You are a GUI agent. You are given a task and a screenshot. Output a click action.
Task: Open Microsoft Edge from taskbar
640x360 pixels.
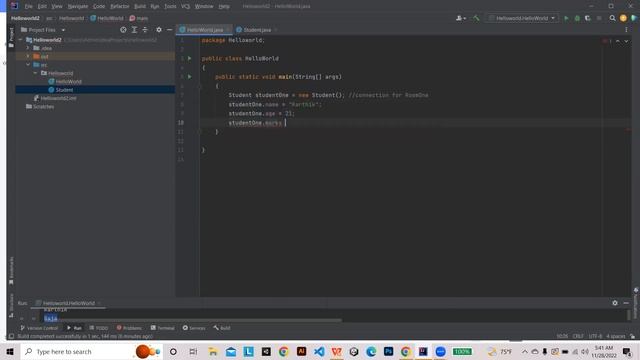tap(371, 351)
